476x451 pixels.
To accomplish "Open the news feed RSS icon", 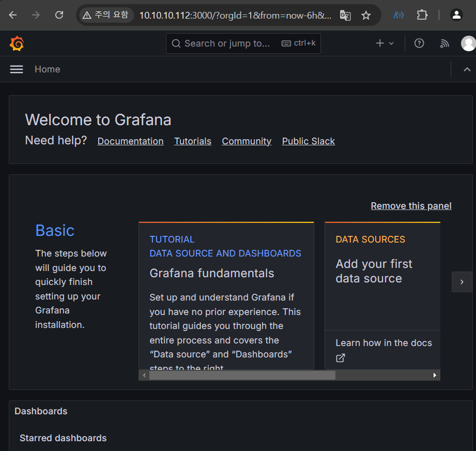I will [444, 43].
